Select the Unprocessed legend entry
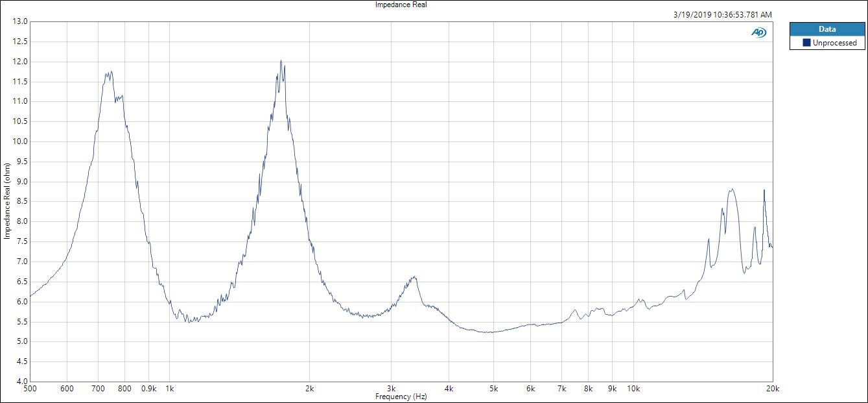This screenshot has width=868, height=403. 828,43
